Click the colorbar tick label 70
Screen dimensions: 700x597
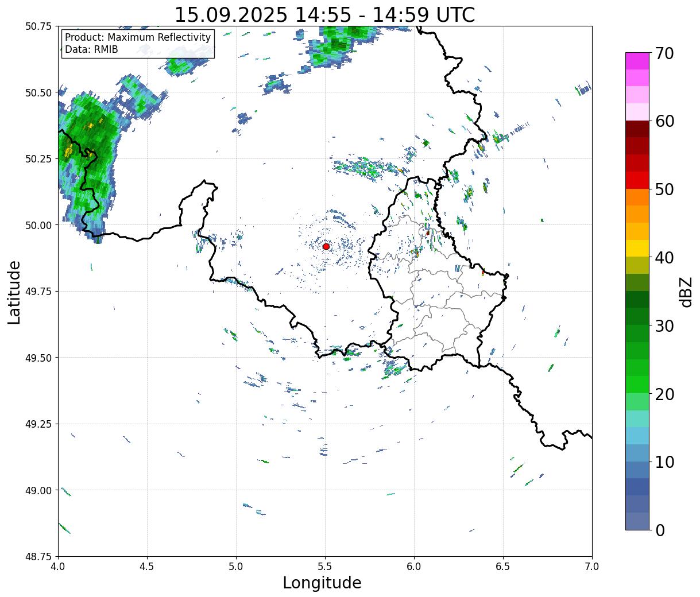(x=664, y=53)
